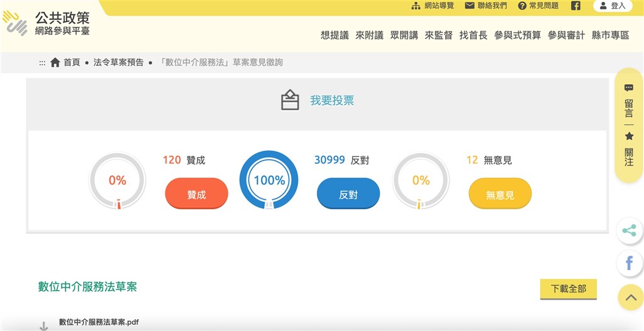The image size is (644, 331).
Task: Click the 公共政策 site title text
Action: coord(62,18)
